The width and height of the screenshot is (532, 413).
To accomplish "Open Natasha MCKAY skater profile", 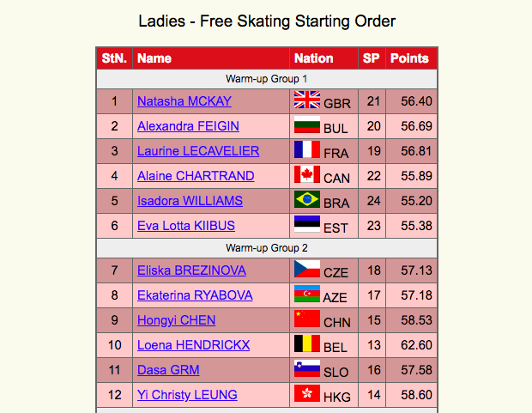I will (184, 101).
